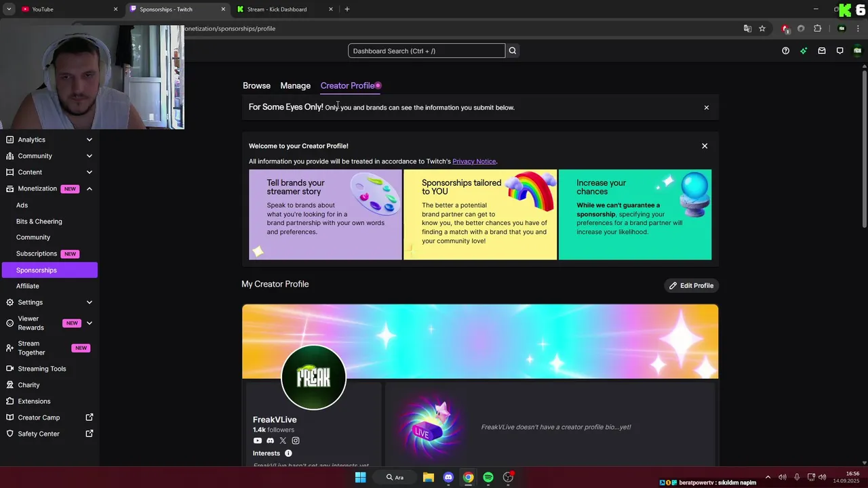Open Discord from the taskbar
This screenshot has height=488, width=868.
pos(448,477)
